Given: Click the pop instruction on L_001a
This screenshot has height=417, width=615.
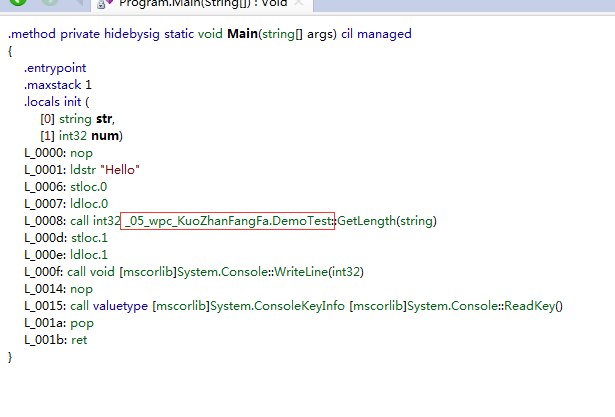Looking at the screenshot, I should [x=82, y=323].
